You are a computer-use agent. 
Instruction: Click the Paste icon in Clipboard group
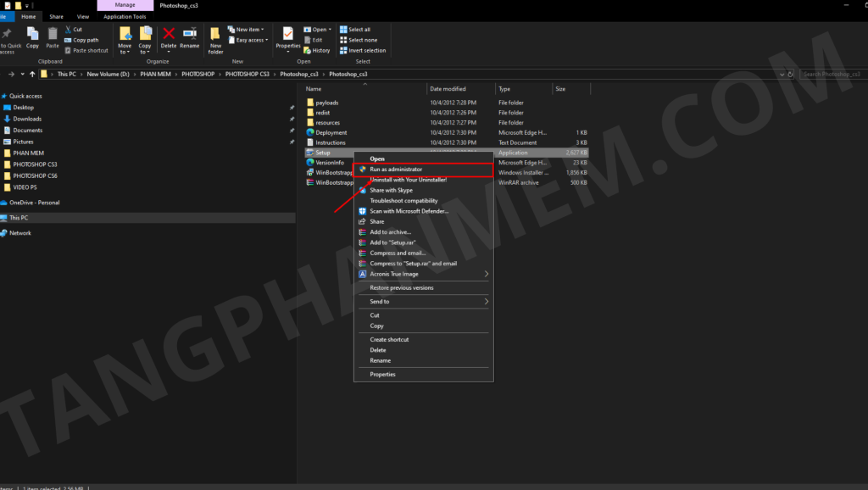tap(53, 37)
